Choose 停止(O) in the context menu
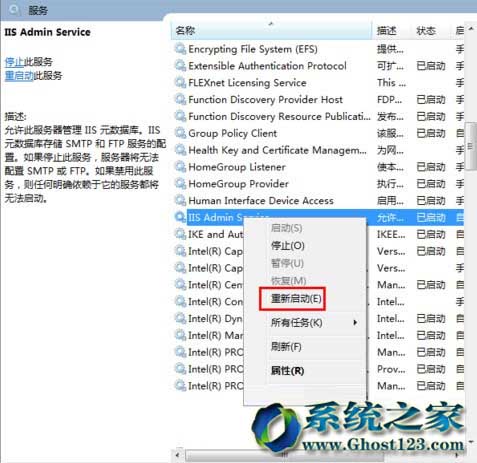This screenshot has height=463, width=477. (x=288, y=246)
